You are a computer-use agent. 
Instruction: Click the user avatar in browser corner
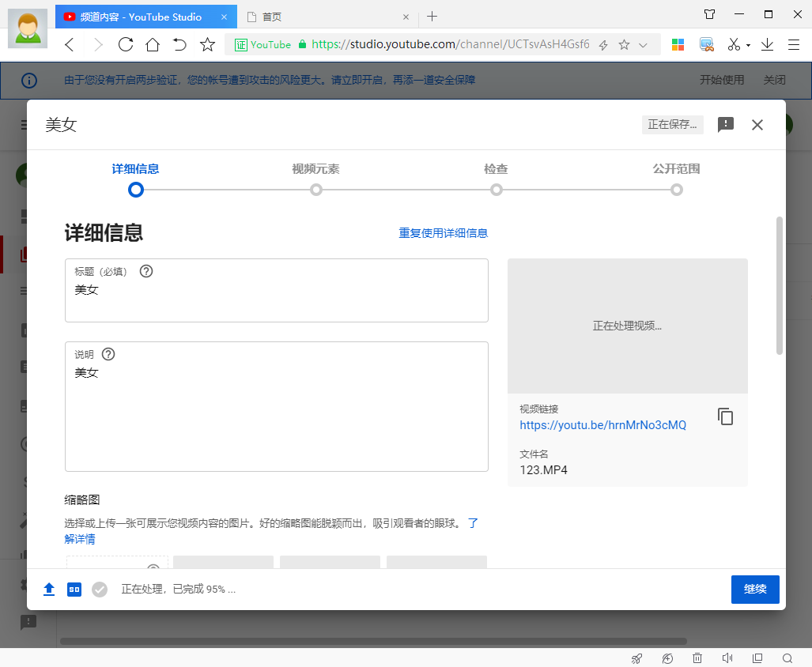click(28, 30)
